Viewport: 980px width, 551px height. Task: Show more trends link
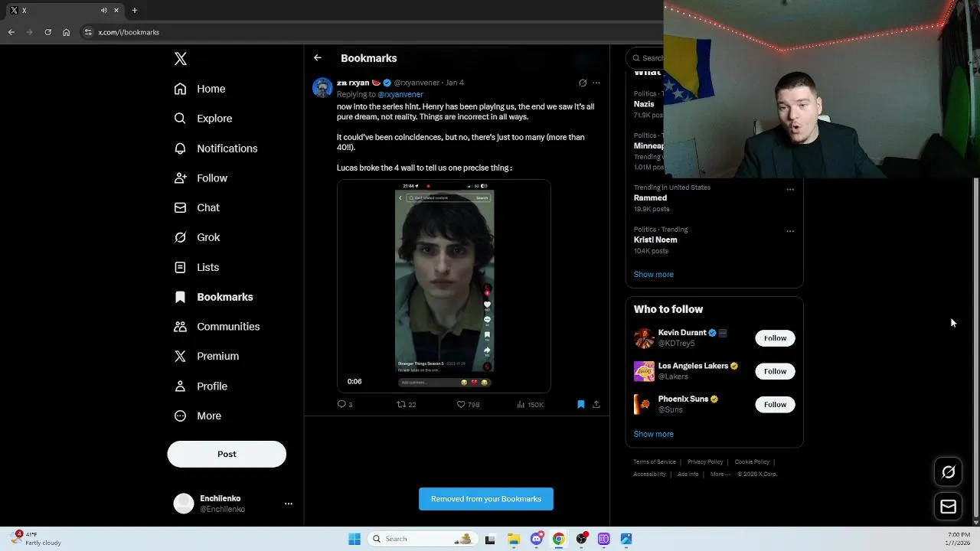coord(653,274)
